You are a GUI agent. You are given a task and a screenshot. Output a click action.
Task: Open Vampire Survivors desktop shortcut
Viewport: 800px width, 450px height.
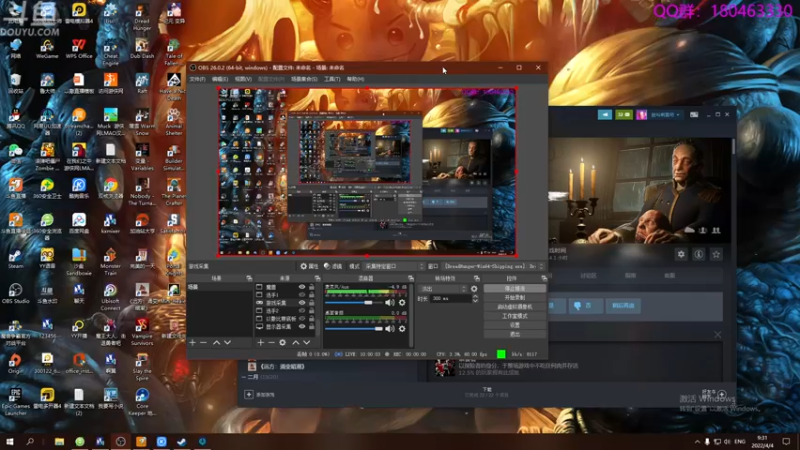pos(142,332)
